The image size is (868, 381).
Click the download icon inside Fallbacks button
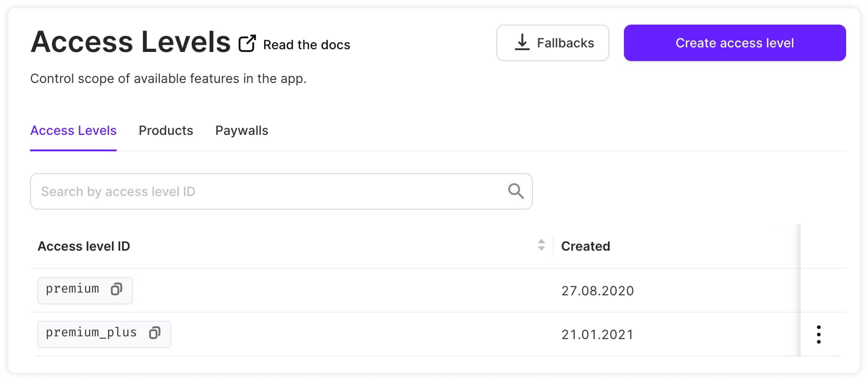tap(522, 42)
